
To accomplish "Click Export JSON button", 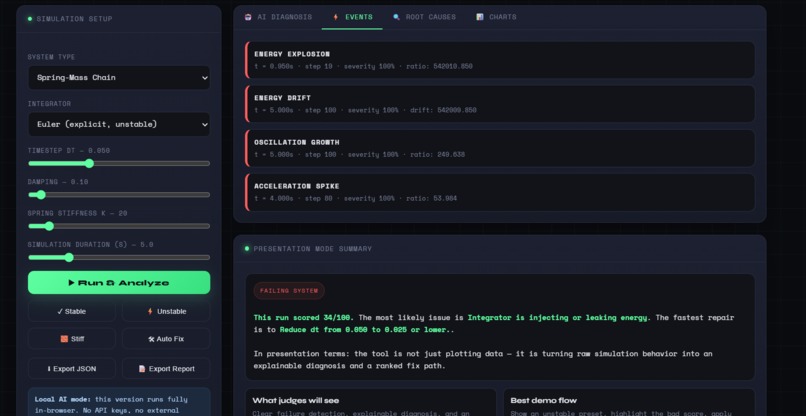I will coord(71,369).
